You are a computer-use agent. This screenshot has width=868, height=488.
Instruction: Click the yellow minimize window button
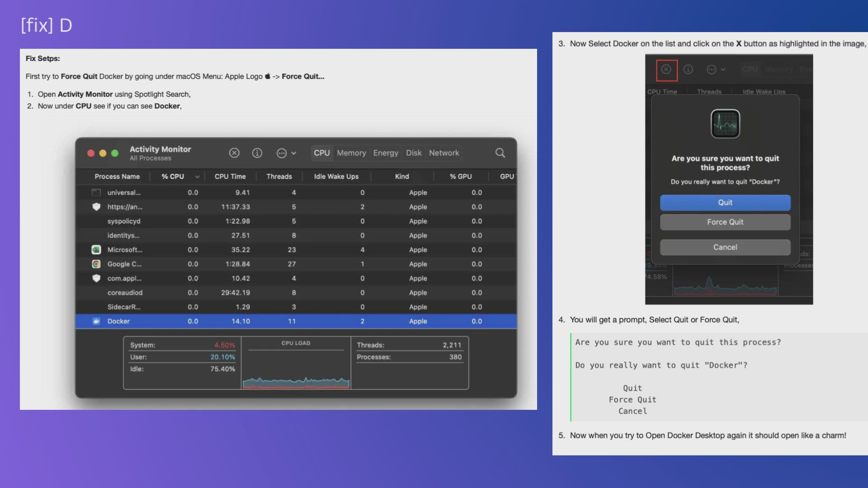pyautogui.click(x=103, y=153)
